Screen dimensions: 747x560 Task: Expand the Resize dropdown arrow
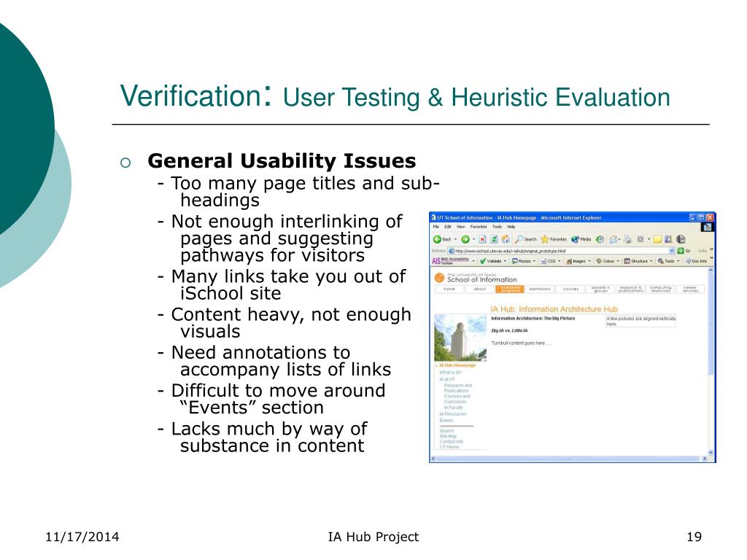point(534,261)
